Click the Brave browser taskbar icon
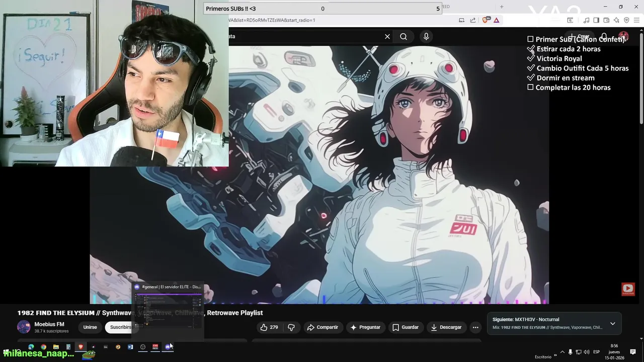Screen dimensions: 644x362 [x=80, y=347]
